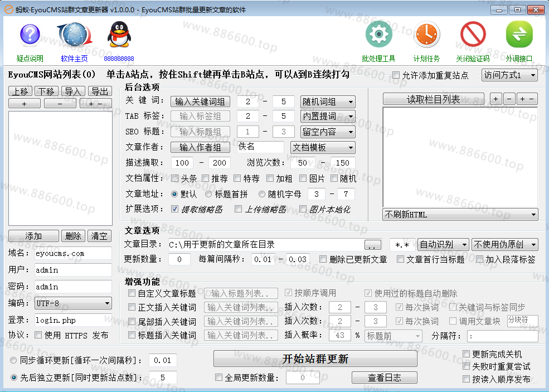549x392 pixels.
Task: Open the 内置提词 dropdown
Action: point(328,117)
